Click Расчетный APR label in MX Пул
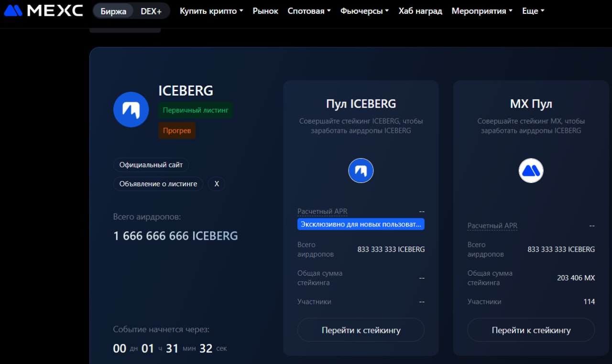The height and width of the screenshot is (364, 612). 492,225
